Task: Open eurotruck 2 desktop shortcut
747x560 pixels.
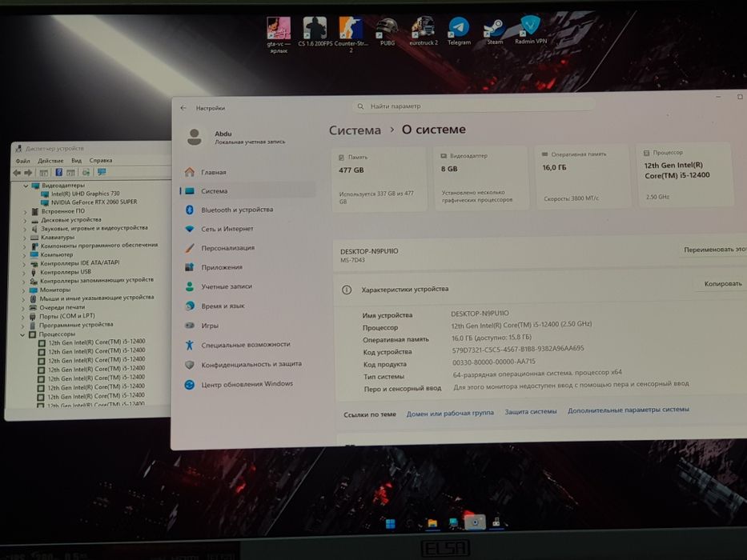Action: [x=423, y=31]
